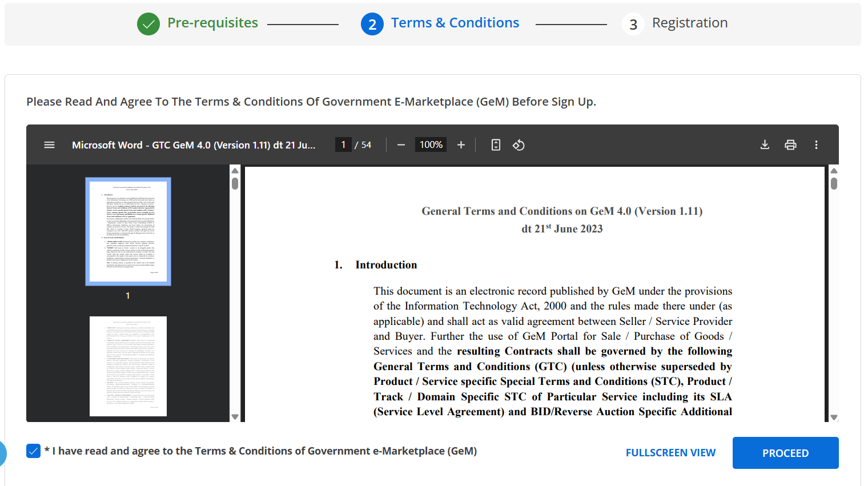Screen dimensions: 868x486
Task: Open the PDF more actions menu
Action: pos(816,145)
